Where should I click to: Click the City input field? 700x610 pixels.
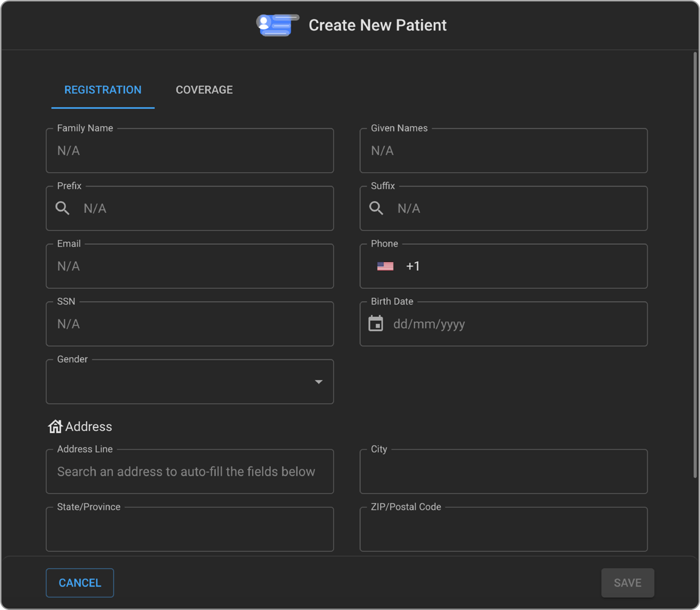click(503, 472)
